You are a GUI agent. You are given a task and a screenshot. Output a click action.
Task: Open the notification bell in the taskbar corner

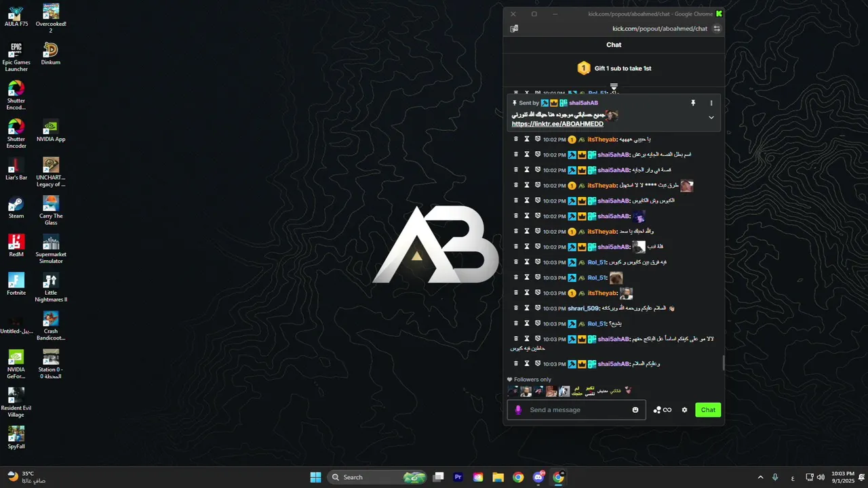(861, 477)
